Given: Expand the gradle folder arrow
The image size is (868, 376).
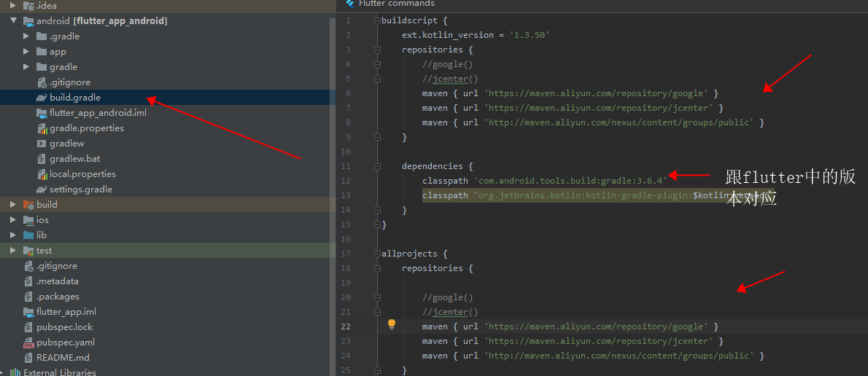Looking at the screenshot, I should click(x=26, y=67).
